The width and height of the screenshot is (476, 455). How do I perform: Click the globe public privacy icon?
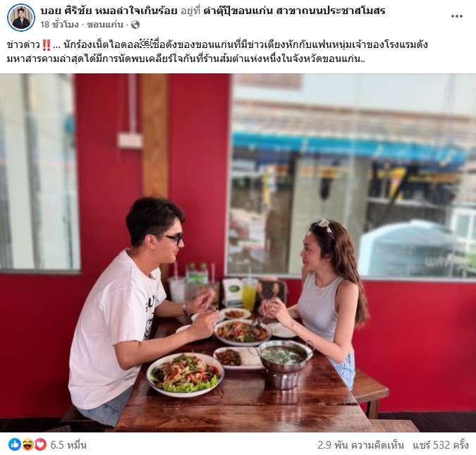(135, 25)
